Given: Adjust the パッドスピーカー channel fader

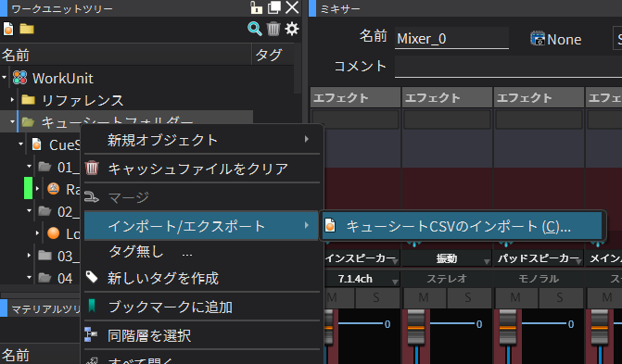Looking at the screenshot, I should (x=508, y=327).
